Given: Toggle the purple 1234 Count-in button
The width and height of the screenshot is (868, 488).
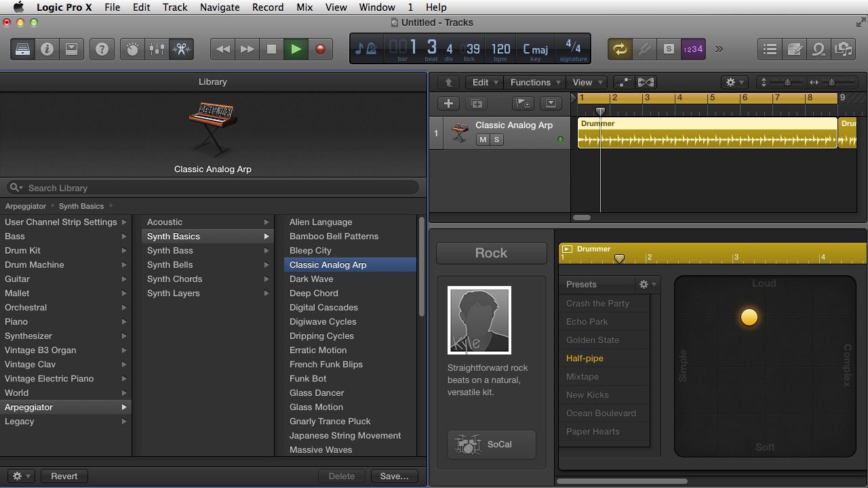Looking at the screenshot, I should click(x=692, y=49).
